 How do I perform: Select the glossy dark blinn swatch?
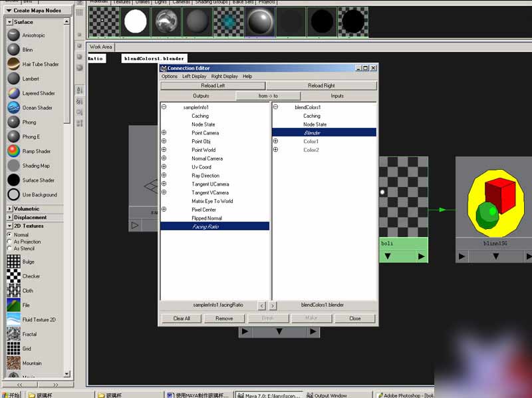pos(259,21)
